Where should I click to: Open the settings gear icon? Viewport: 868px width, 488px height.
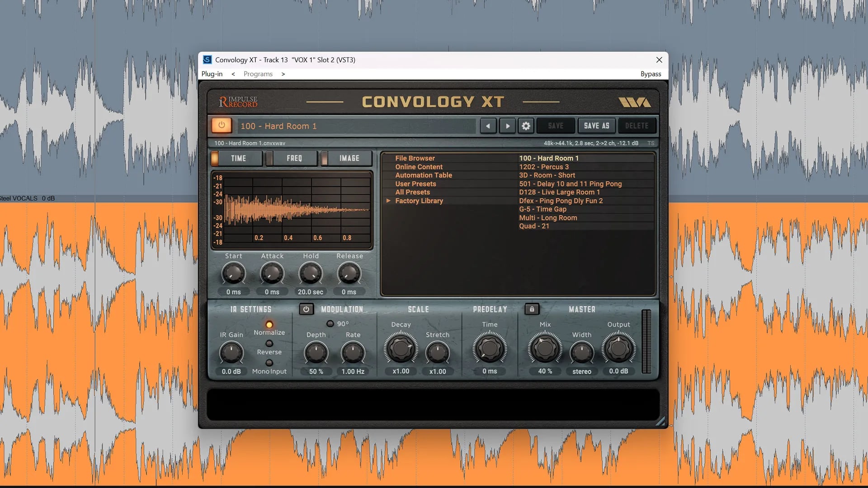tap(526, 126)
